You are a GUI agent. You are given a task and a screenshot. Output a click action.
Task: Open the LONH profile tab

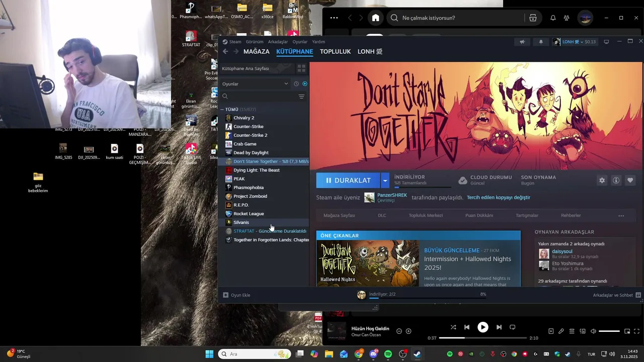tap(370, 51)
